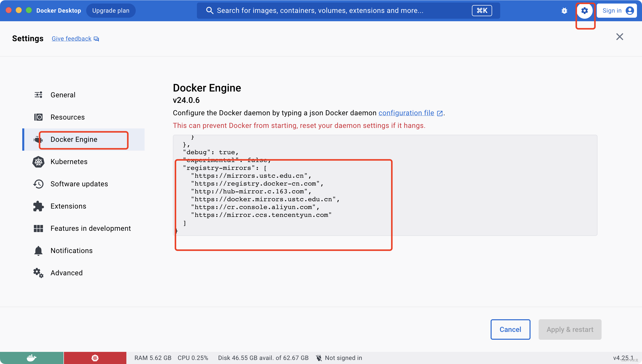Viewport: 642px width, 364px height.
Task: Click the Notifications bell icon
Action: point(38,251)
